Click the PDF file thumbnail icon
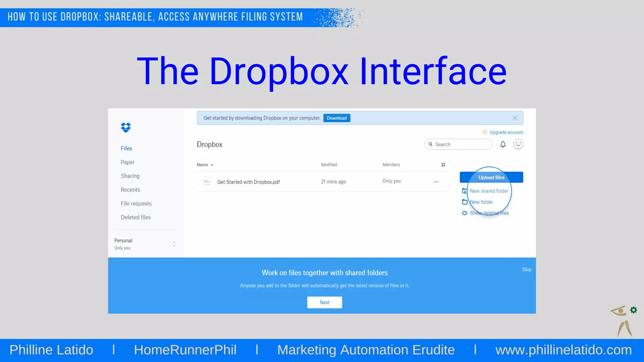644x362 pixels. (207, 181)
